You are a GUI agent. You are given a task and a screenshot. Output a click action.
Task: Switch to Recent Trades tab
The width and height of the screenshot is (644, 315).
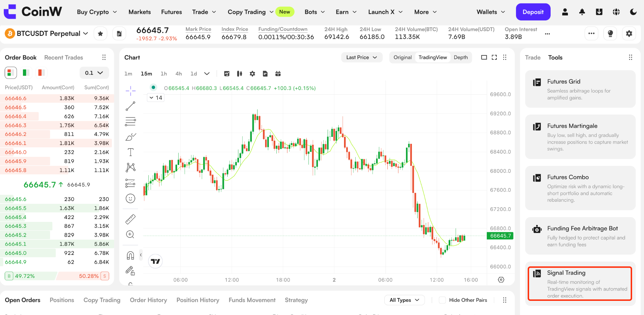64,58
